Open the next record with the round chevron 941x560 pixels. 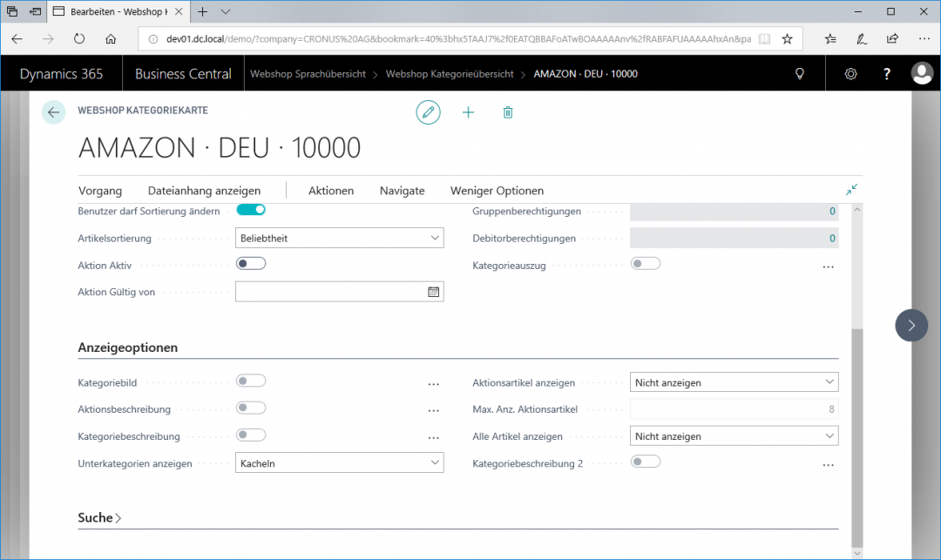[x=911, y=325]
